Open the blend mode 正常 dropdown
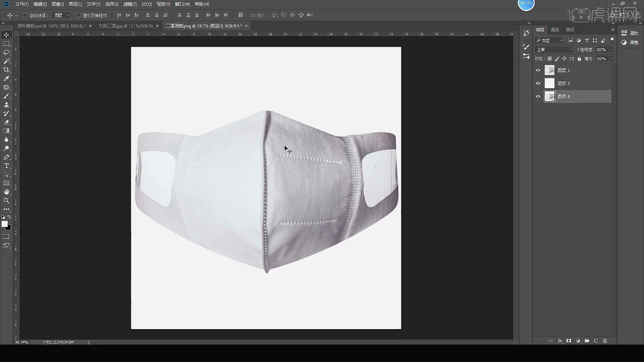 tap(554, 50)
